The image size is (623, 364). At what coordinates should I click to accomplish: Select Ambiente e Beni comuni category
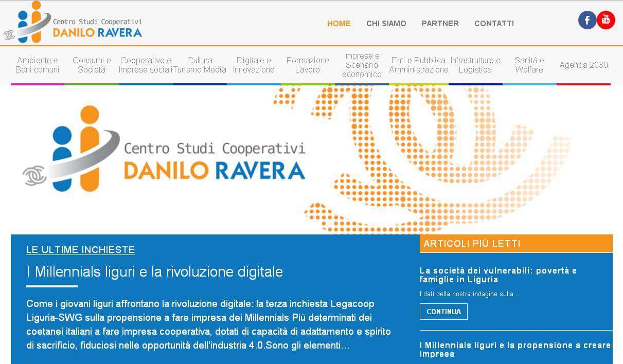(x=38, y=65)
